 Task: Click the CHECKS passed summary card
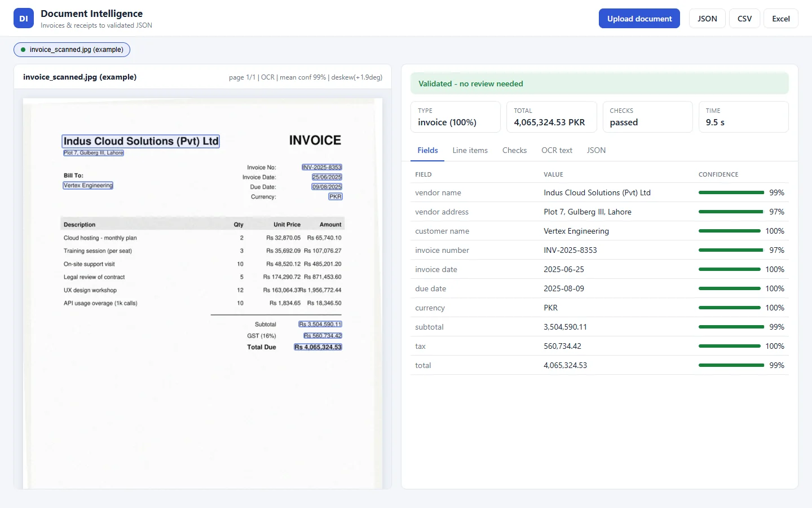(647, 117)
